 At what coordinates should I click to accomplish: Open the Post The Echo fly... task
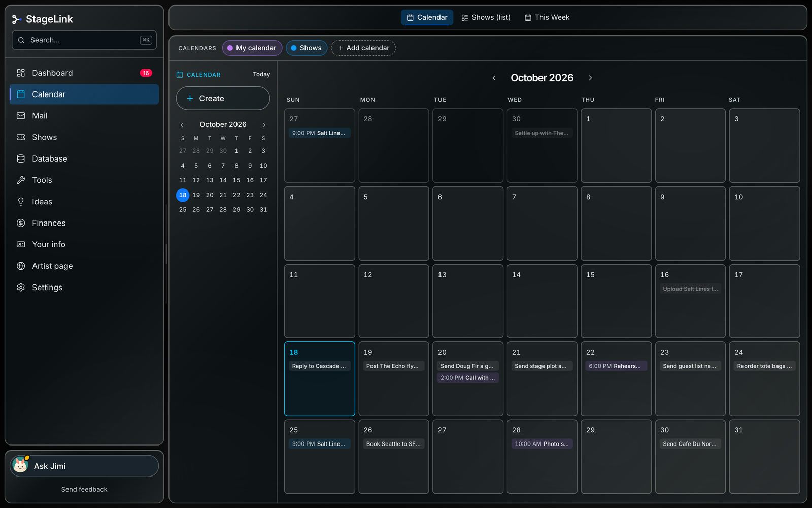click(x=394, y=366)
